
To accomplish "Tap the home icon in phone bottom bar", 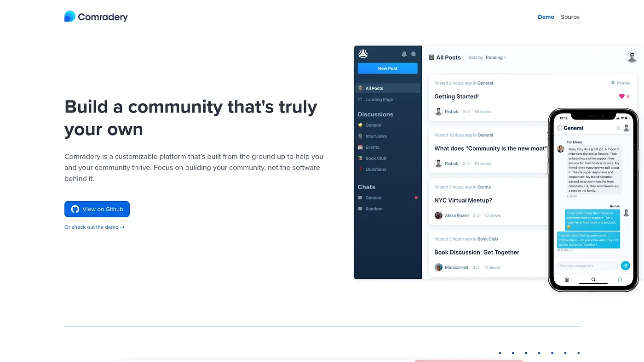I will coord(567,279).
